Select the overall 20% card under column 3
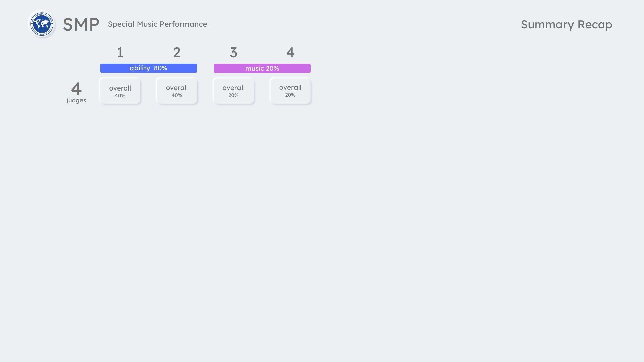This screenshot has height=362, width=644. point(233,91)
